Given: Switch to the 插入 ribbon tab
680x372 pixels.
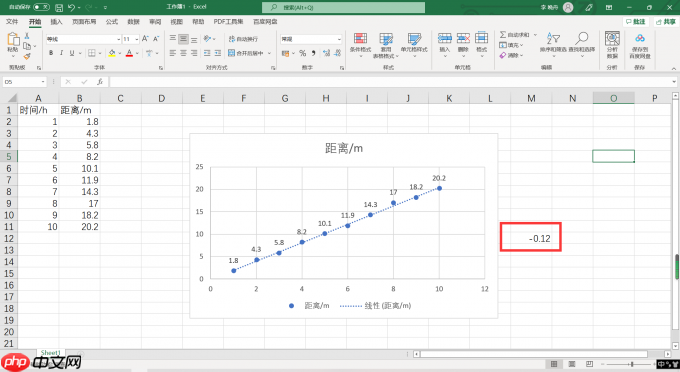Looking at the screenshot, I should point(56,22).
